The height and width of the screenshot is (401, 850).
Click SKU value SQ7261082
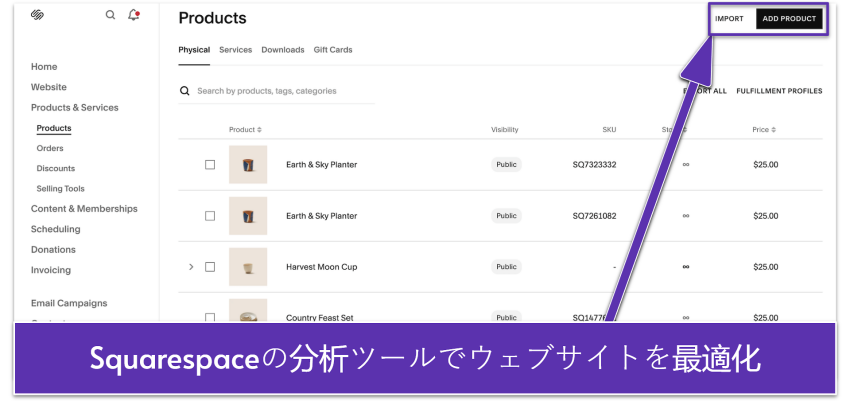point(594,216)
